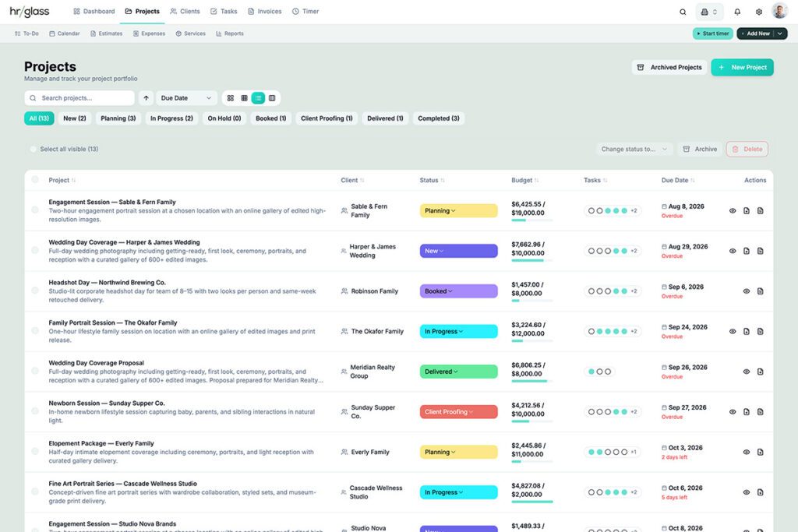Open the Delivered status dropdown for Meridian Realty

tap(458, 372)
